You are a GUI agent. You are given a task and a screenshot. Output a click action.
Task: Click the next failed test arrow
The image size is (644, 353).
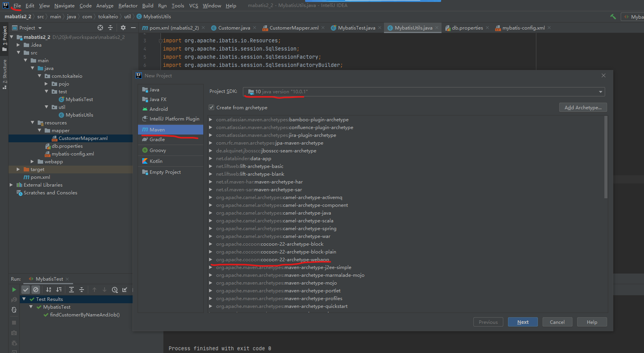pos(105,290)
